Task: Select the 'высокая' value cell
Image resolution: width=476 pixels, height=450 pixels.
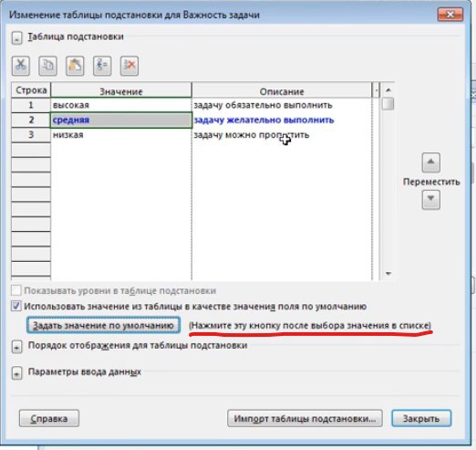Action: [x=121, y=105]
